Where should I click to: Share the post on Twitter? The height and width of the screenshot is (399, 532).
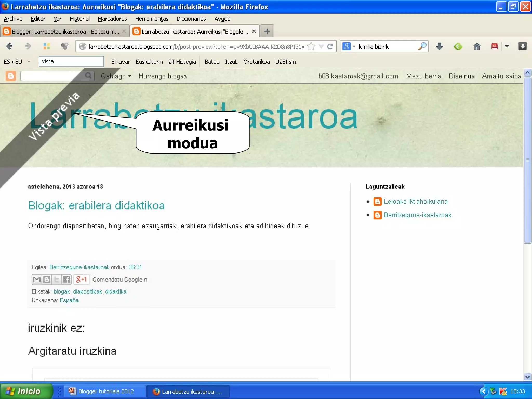click(56, 280)
